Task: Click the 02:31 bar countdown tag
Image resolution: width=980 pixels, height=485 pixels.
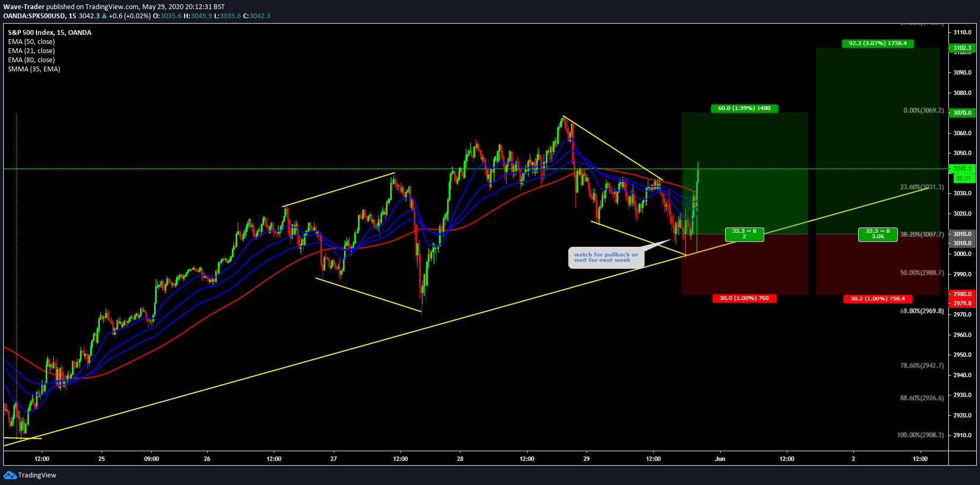Action: coord(963,178)
